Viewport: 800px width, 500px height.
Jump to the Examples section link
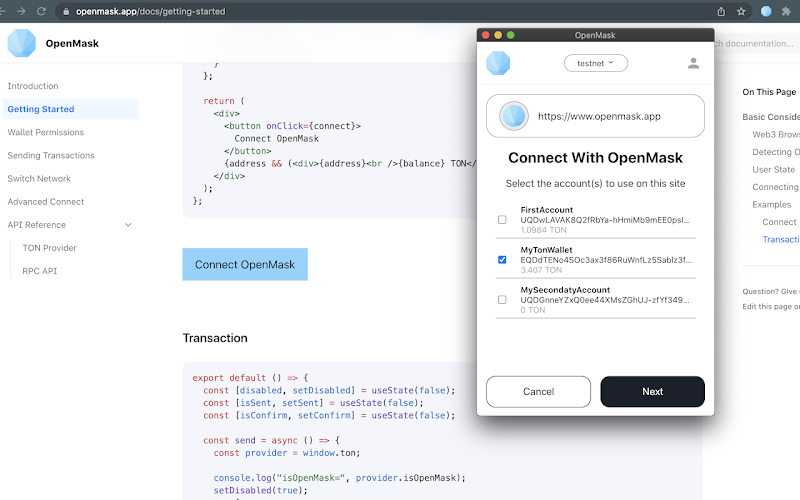point(771,205)
